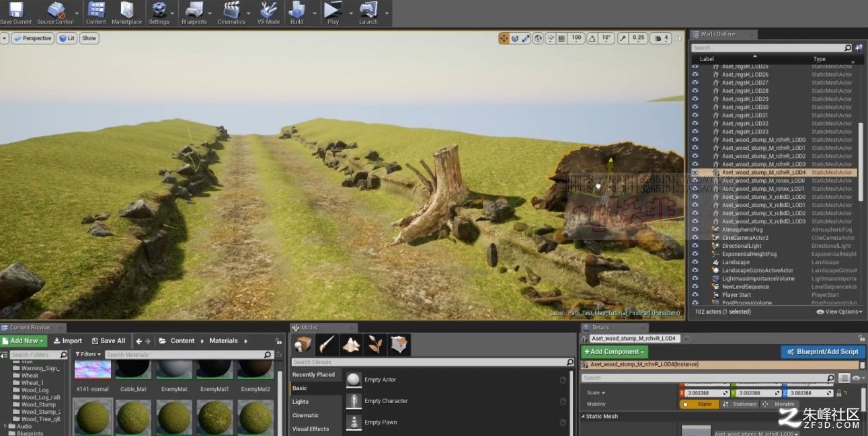Screen dimensions: 868x436
Task: Click the World Outliner search field
Action: (x=771, y=48)
